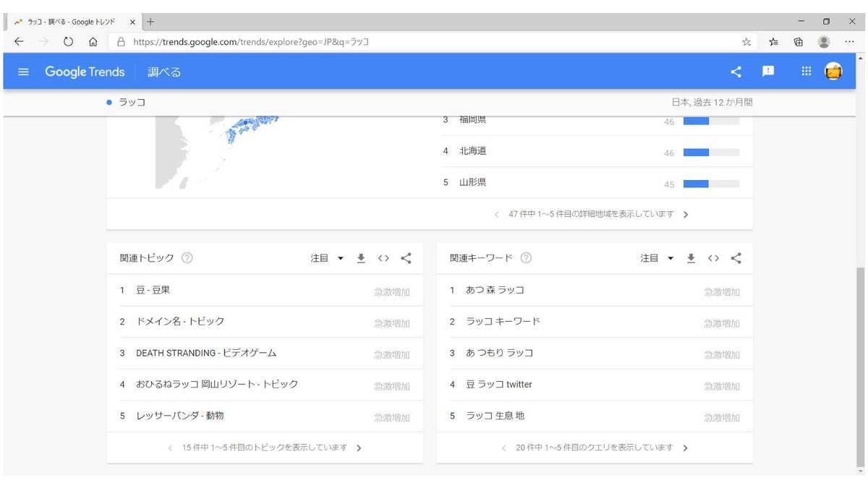Download related keywords CSV
This screenshot has height=488, width=868.
(691, 258)
